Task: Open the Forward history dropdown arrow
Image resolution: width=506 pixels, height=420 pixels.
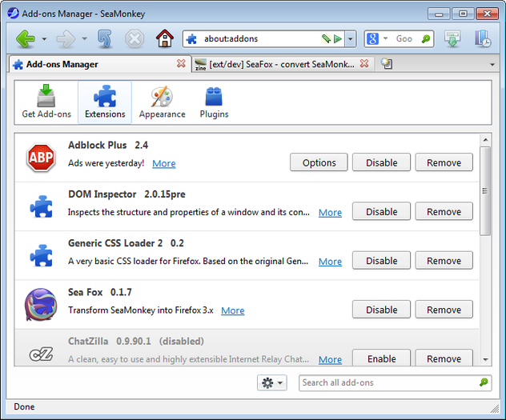Action: coord(85,39)
